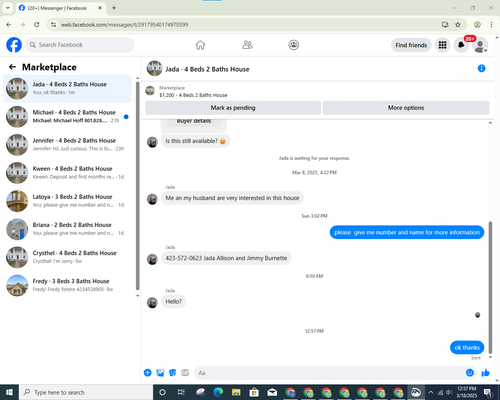Click the listing thumbnail beside $1,200
The image size is (500, 400).
(x=150, y=91)
